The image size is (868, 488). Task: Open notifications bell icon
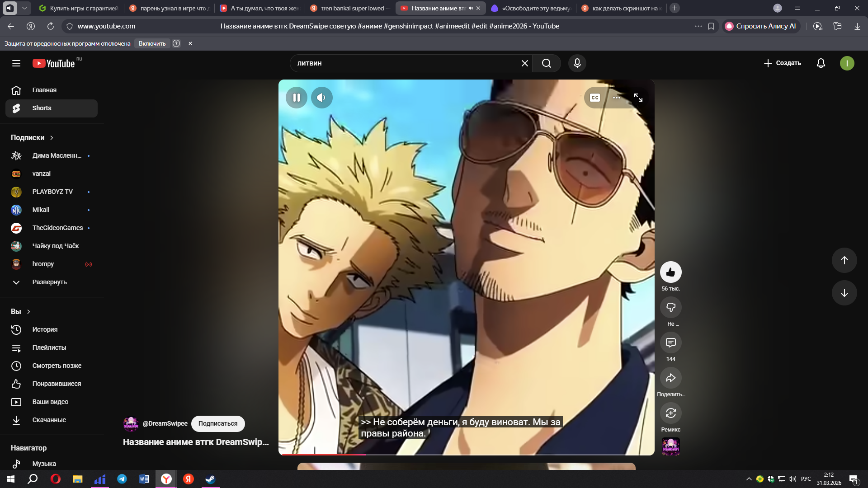tap(821, 63)
